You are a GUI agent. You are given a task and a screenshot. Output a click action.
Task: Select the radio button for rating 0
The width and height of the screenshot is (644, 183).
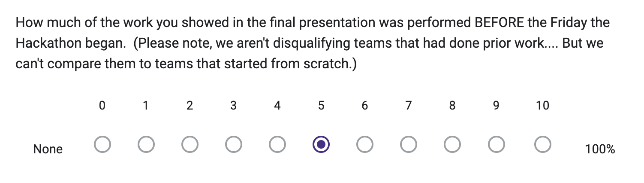[x=102, y=145]
